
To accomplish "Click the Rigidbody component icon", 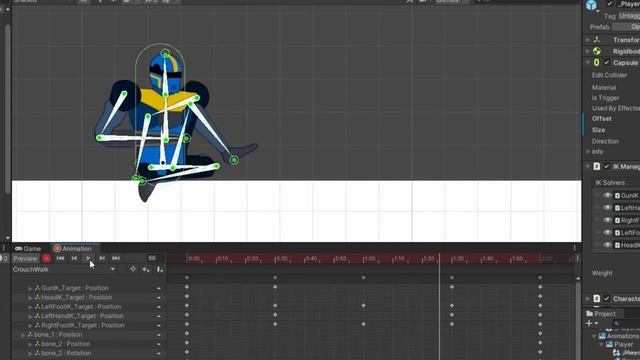I will point(597,51).
